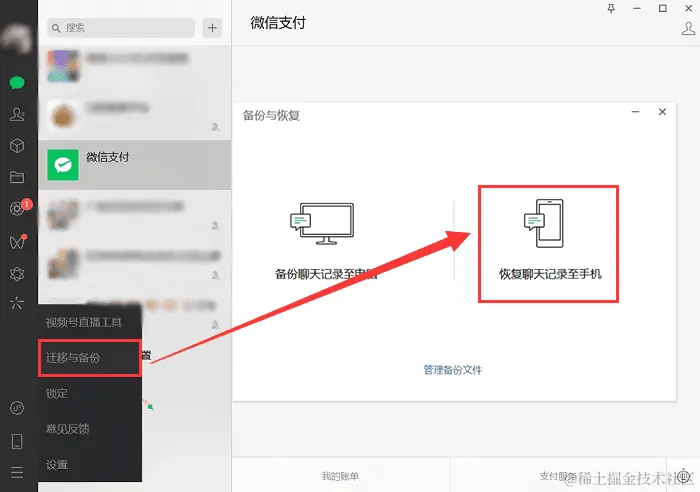Open the star-shaped sidebar icon above the popup menu

17,303
